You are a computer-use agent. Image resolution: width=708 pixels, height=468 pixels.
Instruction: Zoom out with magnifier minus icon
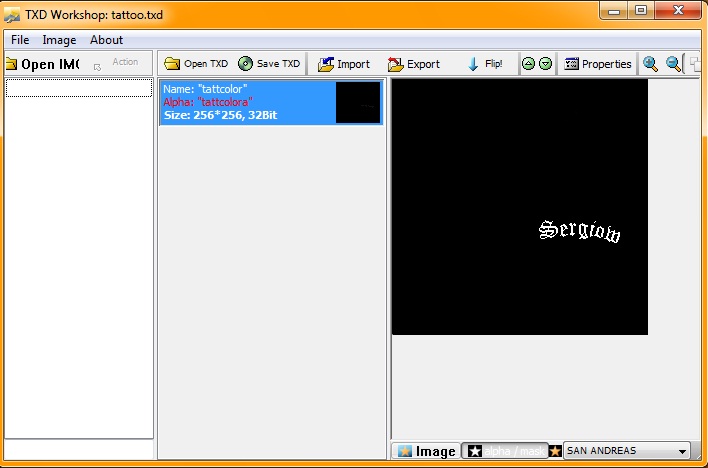click(x=673, y=64)
